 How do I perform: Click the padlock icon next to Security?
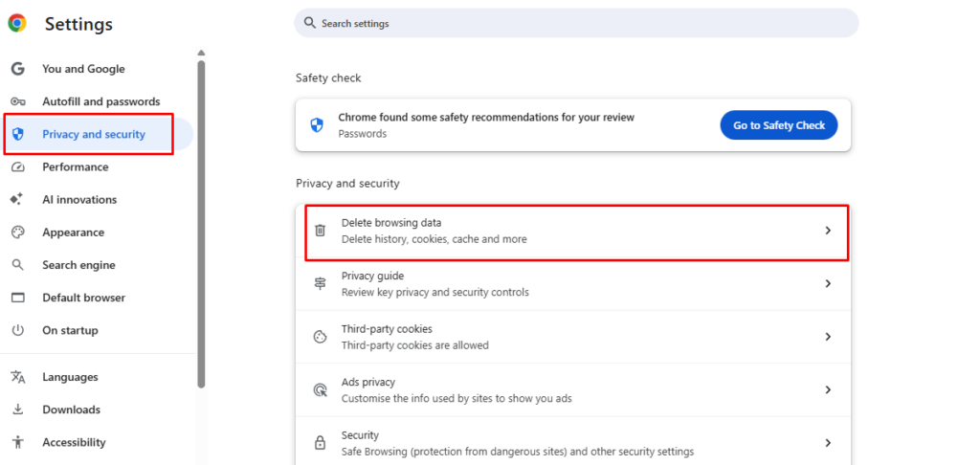click(321, 443)
